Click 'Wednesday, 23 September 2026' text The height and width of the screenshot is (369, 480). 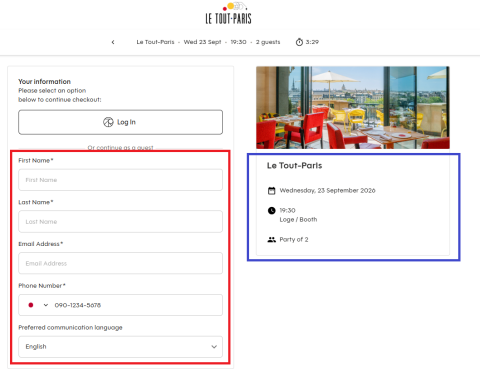click(327, 191)
